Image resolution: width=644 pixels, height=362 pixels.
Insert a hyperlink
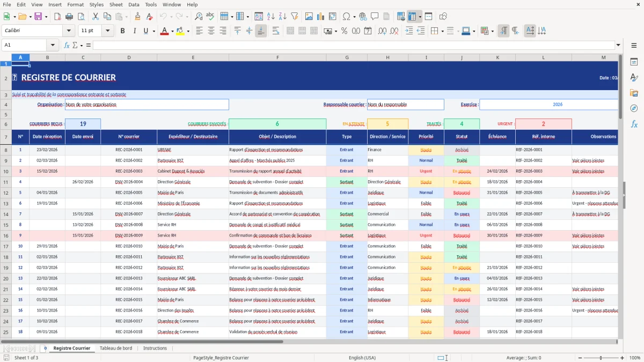pyautogui.click(x=363, y=16)
